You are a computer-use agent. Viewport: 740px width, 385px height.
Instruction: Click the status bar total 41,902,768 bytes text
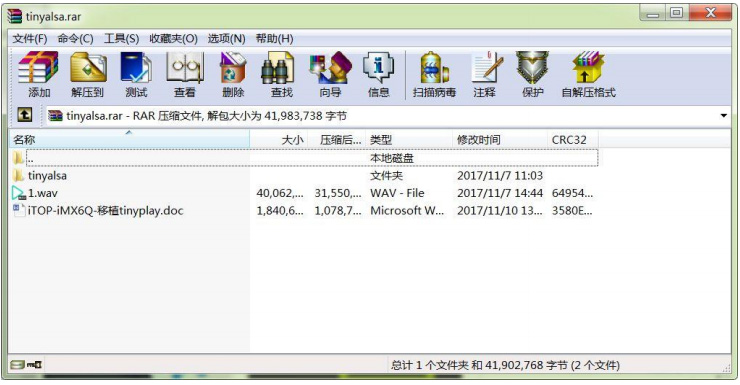click(505, 365)
